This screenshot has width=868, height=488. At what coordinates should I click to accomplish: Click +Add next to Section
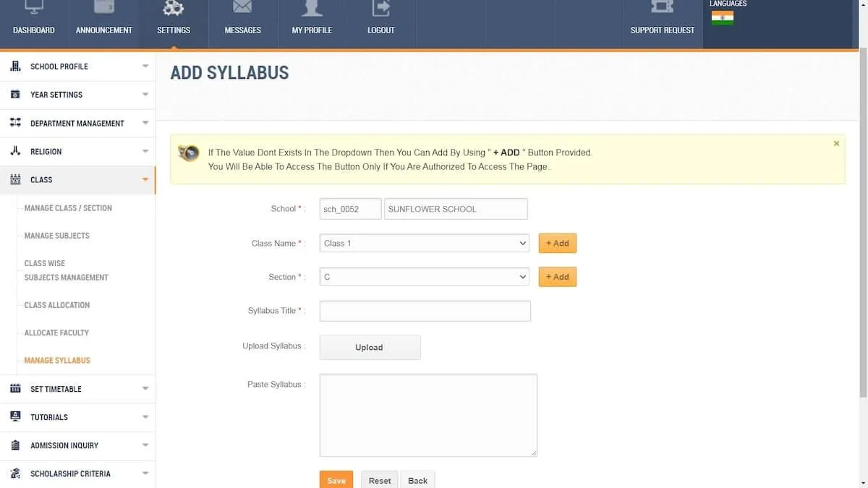point(558,277)
